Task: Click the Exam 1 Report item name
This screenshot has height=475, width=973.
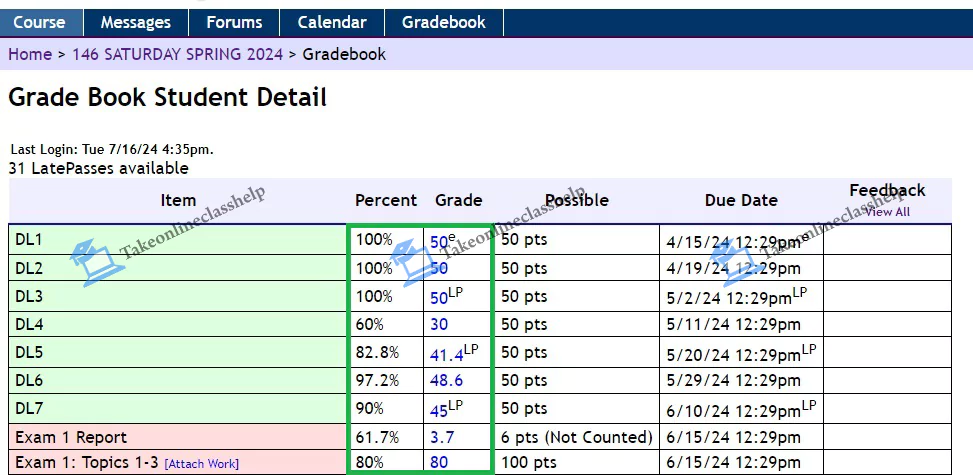Action: (x=71, y=437)
